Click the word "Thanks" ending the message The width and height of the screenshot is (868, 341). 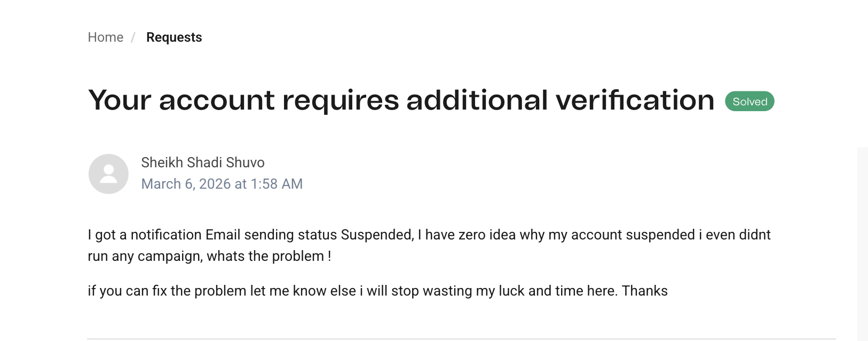[645, 291]
